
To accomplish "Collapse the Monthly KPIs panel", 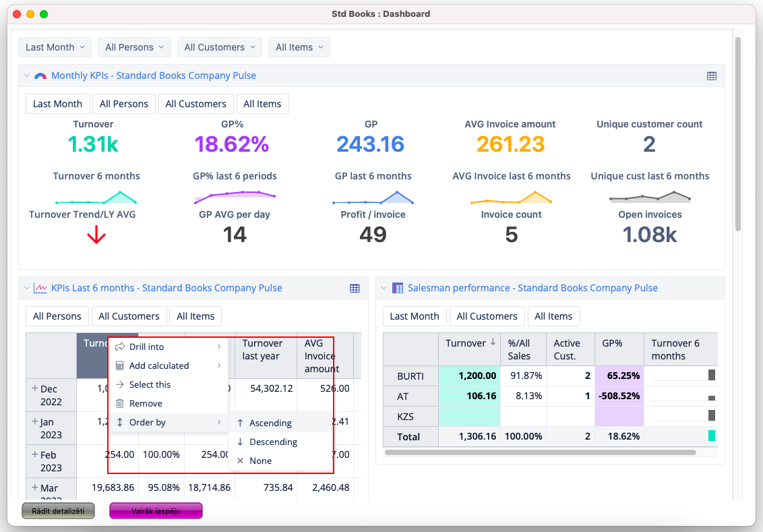I will [x=27, y=76].
